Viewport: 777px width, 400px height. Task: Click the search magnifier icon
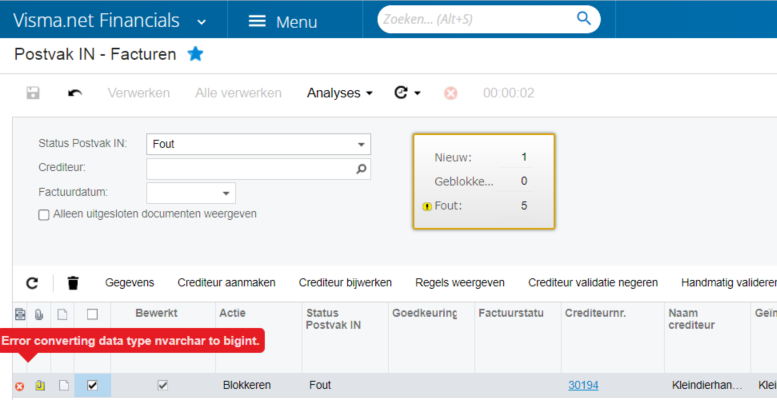coord(584,19)
